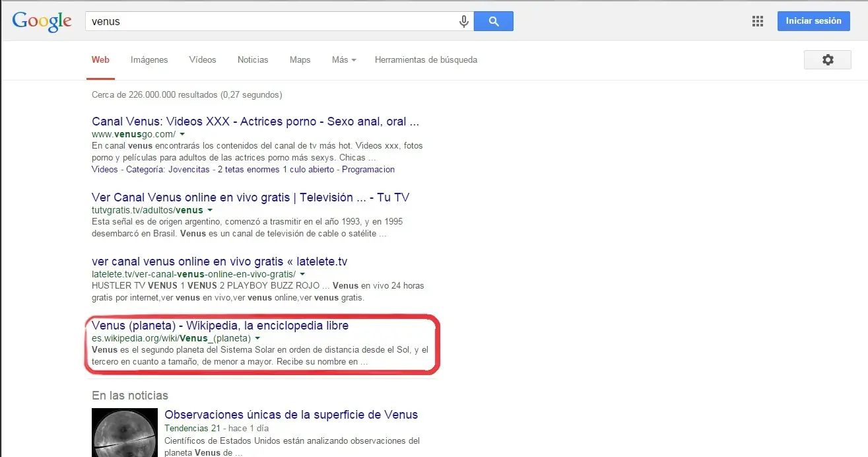Viewport: 868px width, 457px height.
Task: Select the Web tab
Action: (x=100, y=59)
